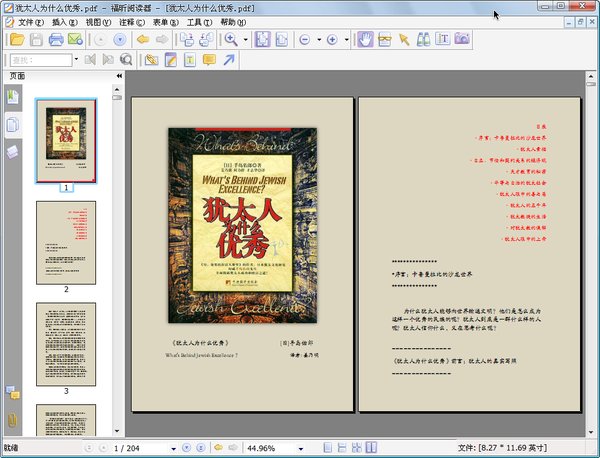Click the binoculars Search icon
This screenshot has width=600, height=458.
pyautogui.click(x=423, y=39)
